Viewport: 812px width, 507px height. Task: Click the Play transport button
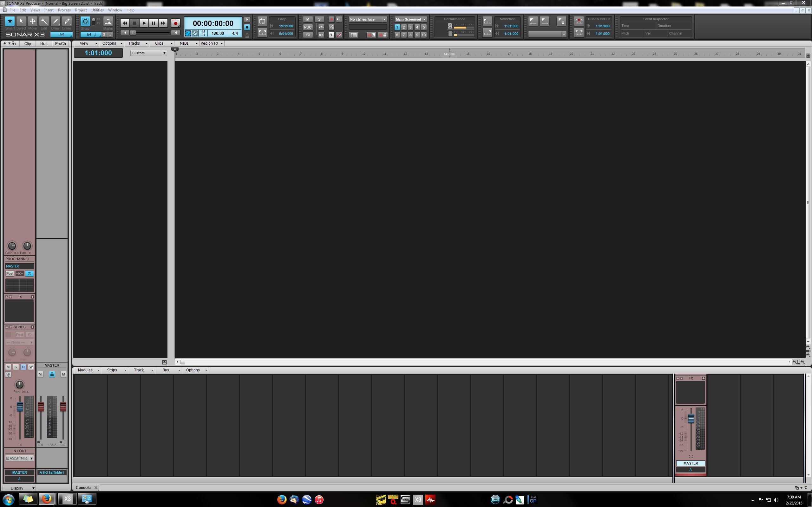[x=144, y=23]
